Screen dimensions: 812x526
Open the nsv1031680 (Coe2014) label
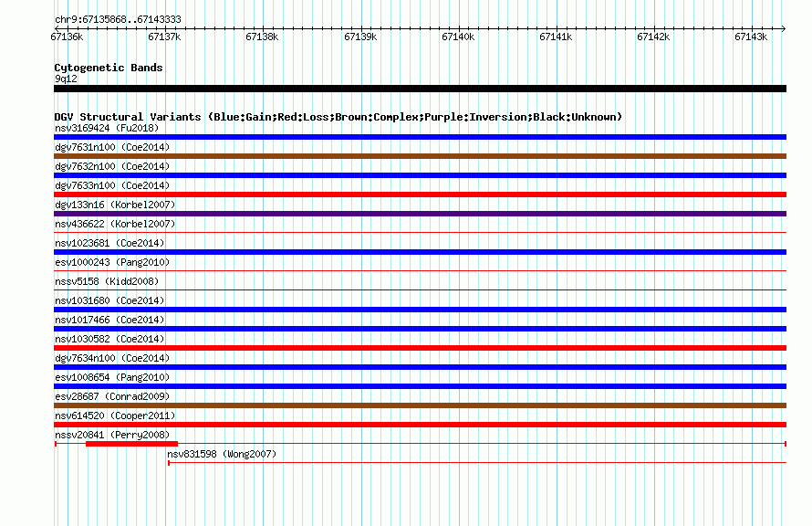[x=109, y=300]
